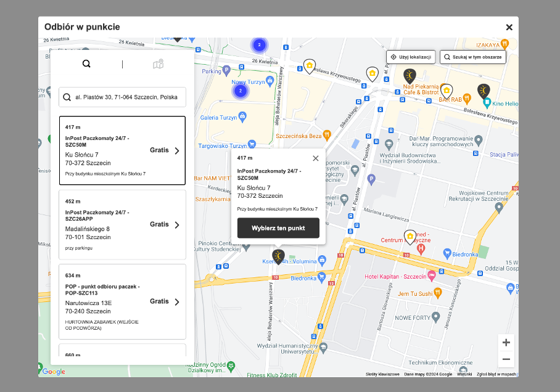This screenshot has width=560, height=392.
Task: Open Skróty klawiszowe link
Action: click(x=382, y=374)
